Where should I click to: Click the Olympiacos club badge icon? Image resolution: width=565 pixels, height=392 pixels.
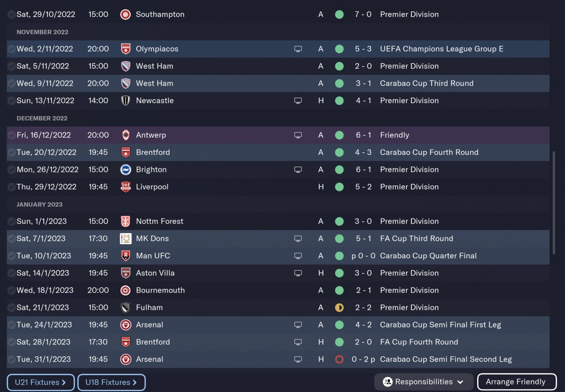point(125,49)
